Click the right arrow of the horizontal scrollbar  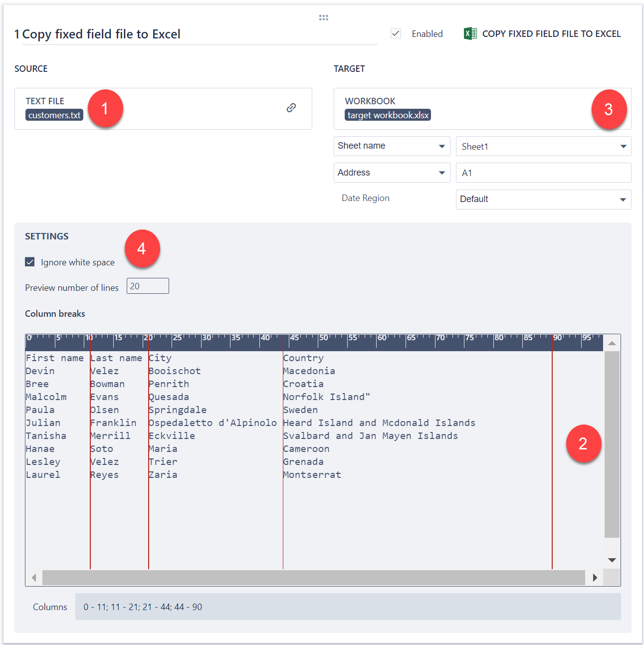click(595, 578)
